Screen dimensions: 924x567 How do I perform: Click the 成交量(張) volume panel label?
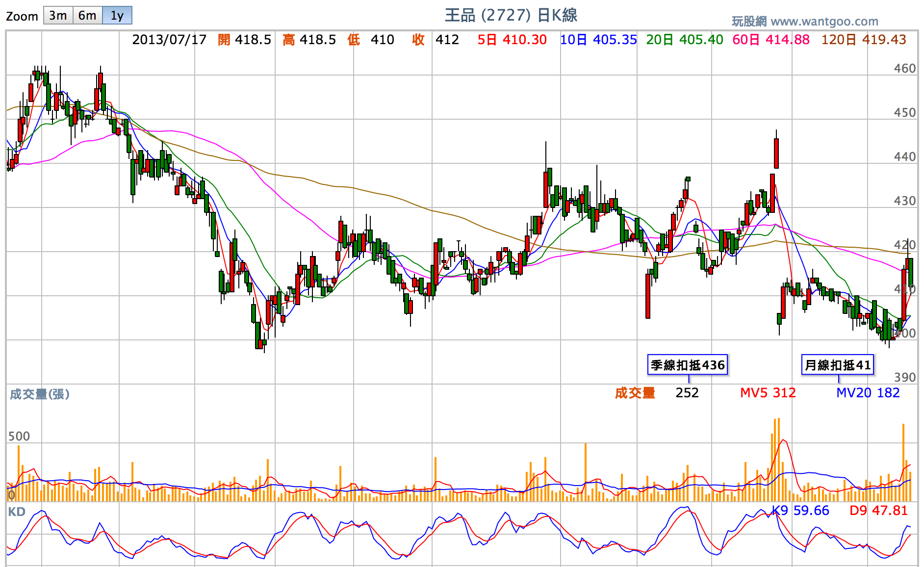40,394
